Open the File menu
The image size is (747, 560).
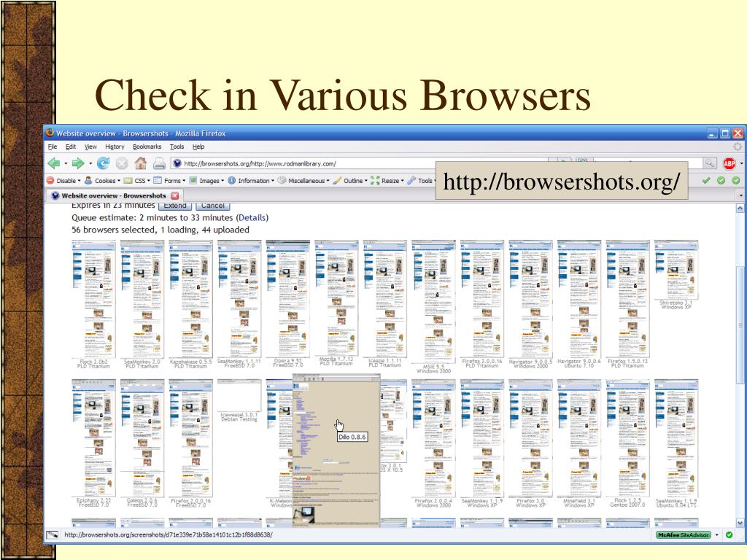coord(53,147)
